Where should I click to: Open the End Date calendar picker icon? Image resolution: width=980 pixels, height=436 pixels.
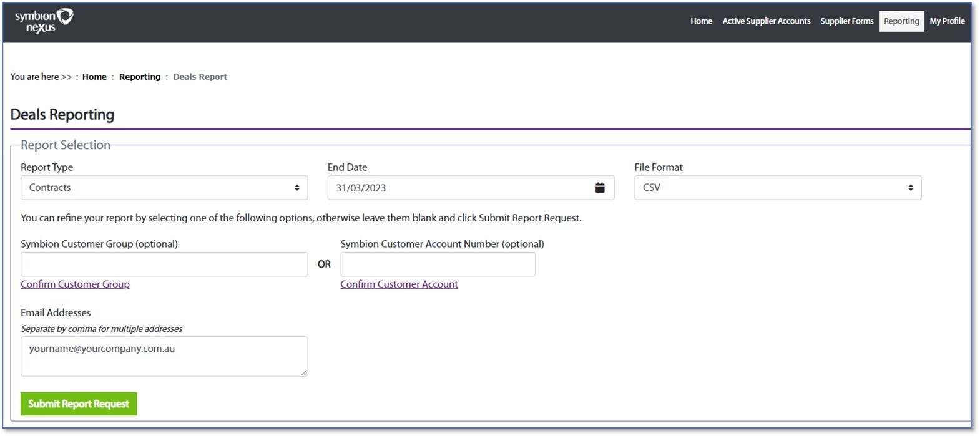coord(600,188)
